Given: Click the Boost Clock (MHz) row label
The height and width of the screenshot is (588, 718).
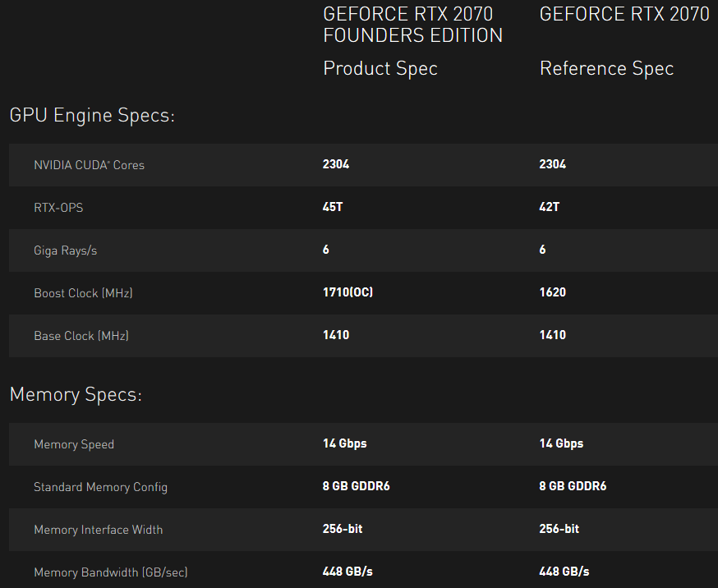Looking at the screenshot, I should [x=83, y=293].
